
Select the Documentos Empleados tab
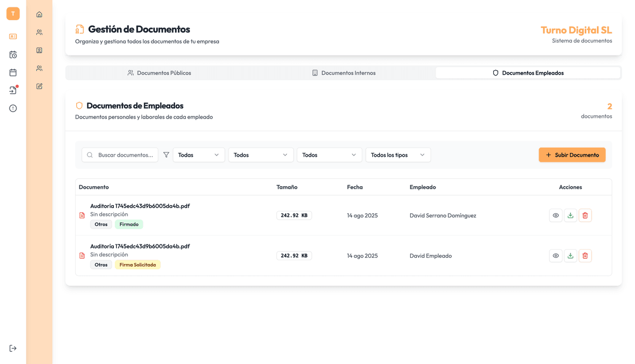[x=528, y=73]
